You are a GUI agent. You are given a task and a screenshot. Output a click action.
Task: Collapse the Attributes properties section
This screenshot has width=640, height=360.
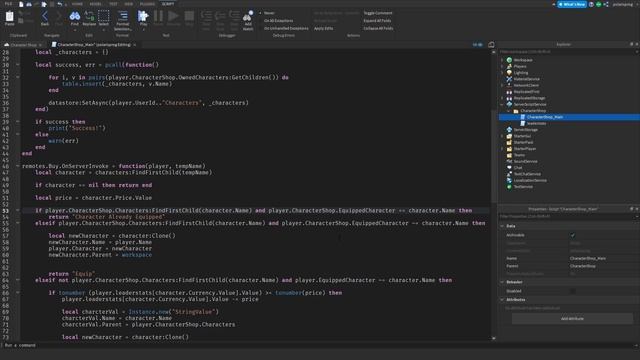pos(502,300)
